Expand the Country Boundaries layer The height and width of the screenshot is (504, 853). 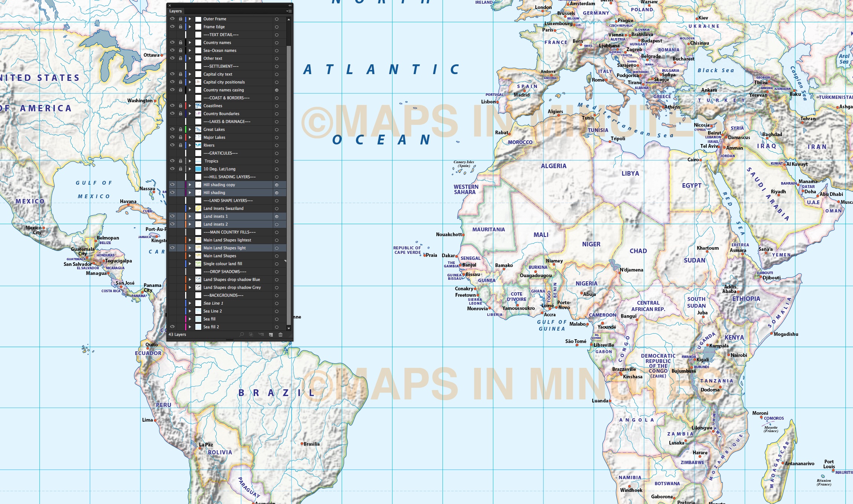(x=190, y=113)
